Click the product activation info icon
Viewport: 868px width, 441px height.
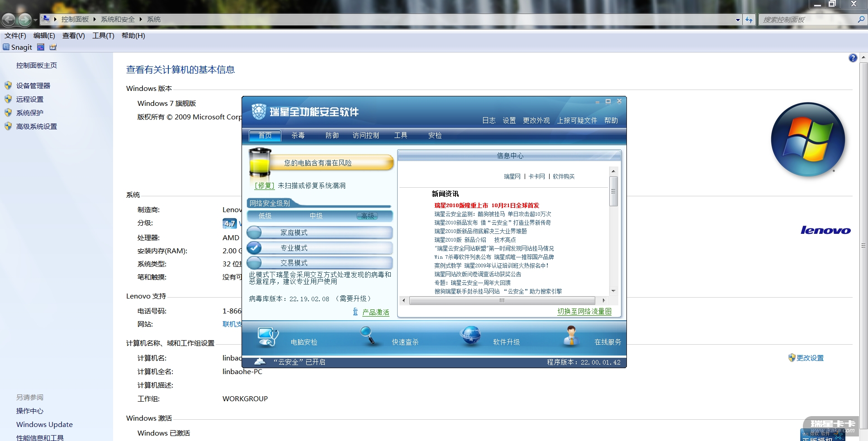[355, 312]
